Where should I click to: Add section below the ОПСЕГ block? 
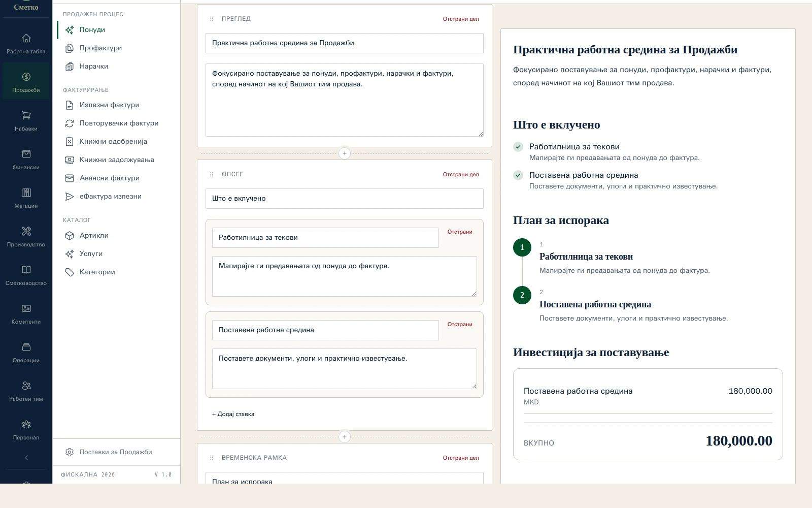[x=345, y=437]
